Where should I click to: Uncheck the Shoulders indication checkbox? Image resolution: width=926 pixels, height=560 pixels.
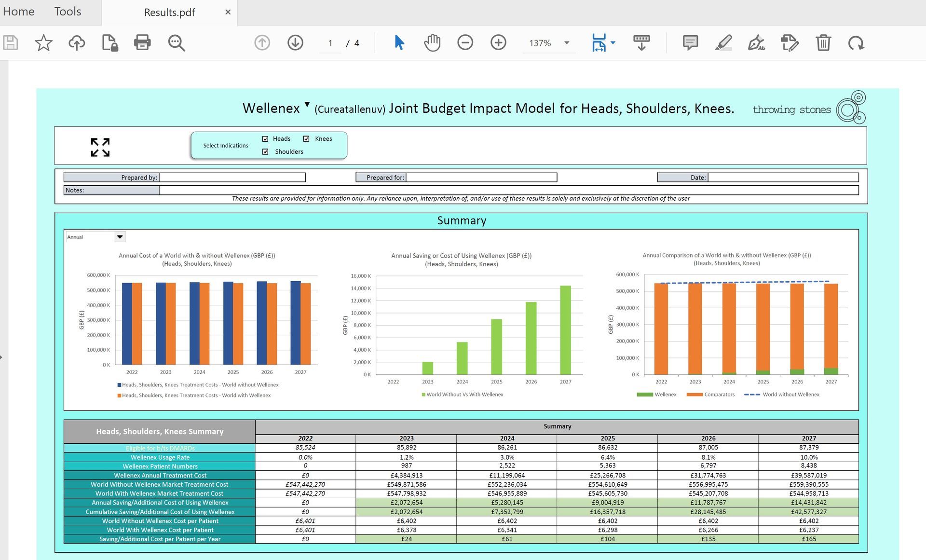point(265,151)
